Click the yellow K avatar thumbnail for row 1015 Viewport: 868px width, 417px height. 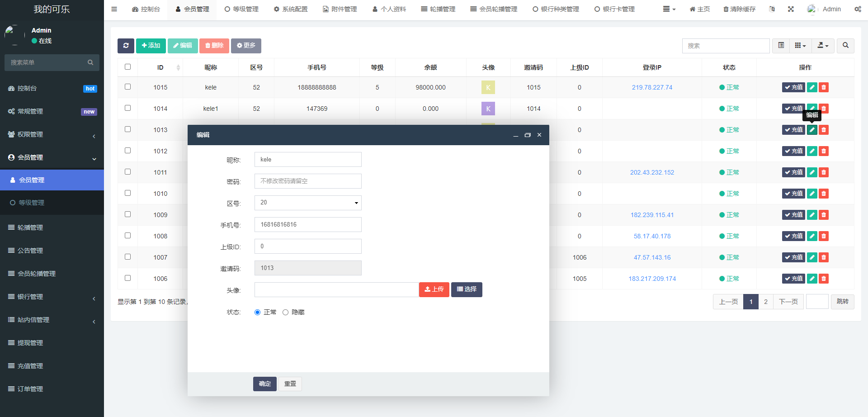[488, 87]
